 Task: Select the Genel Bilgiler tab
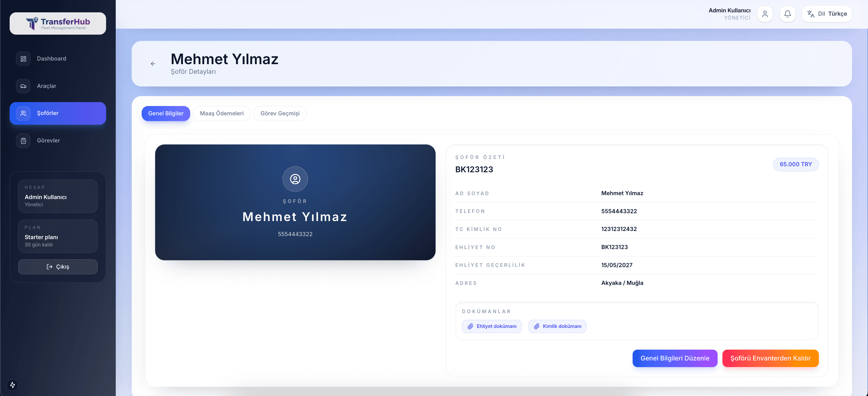tap(165, 114)
